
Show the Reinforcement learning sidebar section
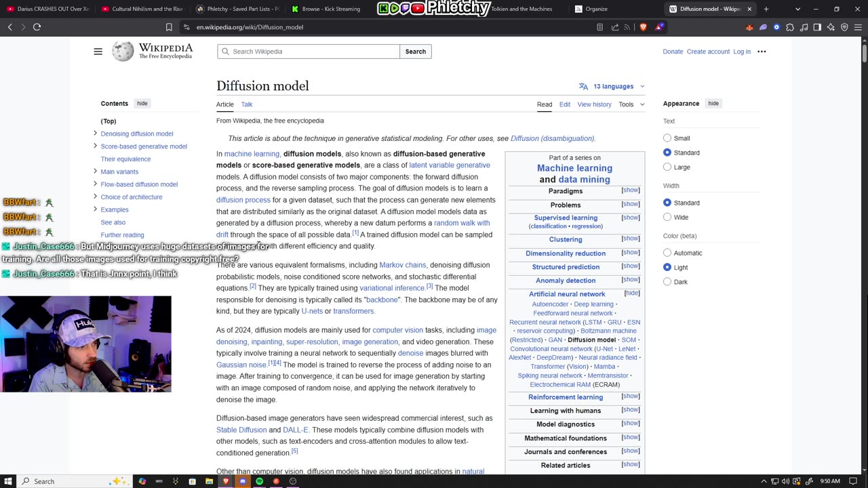[630, 396]
